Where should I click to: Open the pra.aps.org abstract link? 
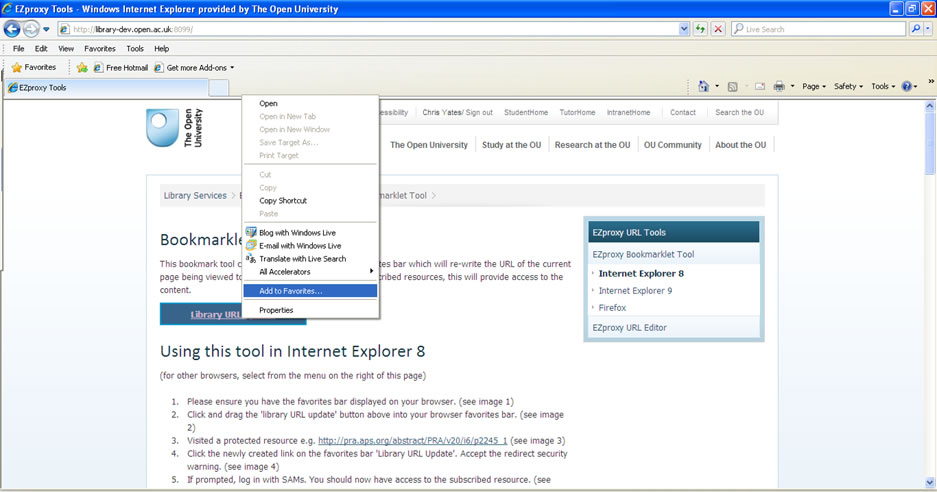(x=412, y=441)
